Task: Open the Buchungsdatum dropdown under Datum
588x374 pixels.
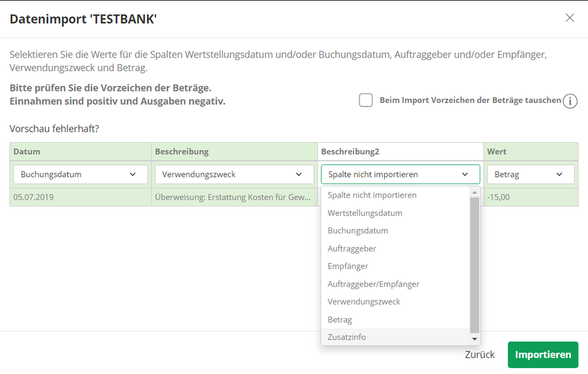Action: tap(80, 175)
